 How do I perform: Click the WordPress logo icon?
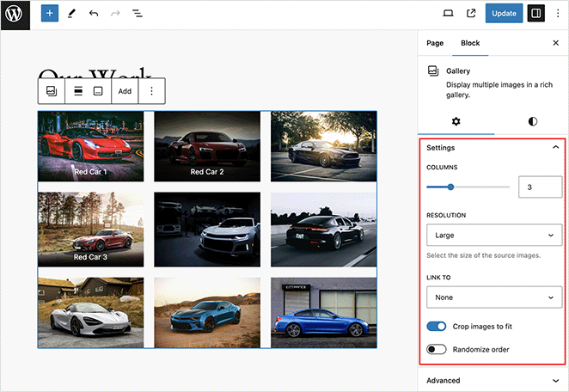point(15,15)
